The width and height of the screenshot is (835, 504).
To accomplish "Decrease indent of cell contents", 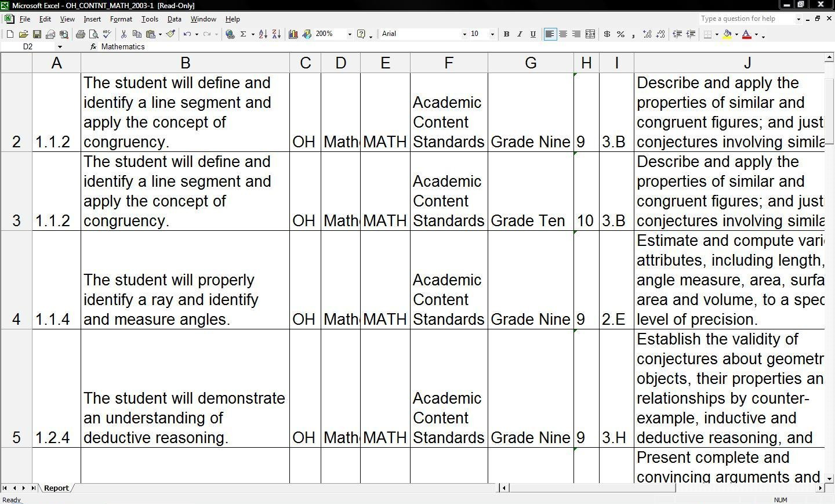I will point(677,34).
